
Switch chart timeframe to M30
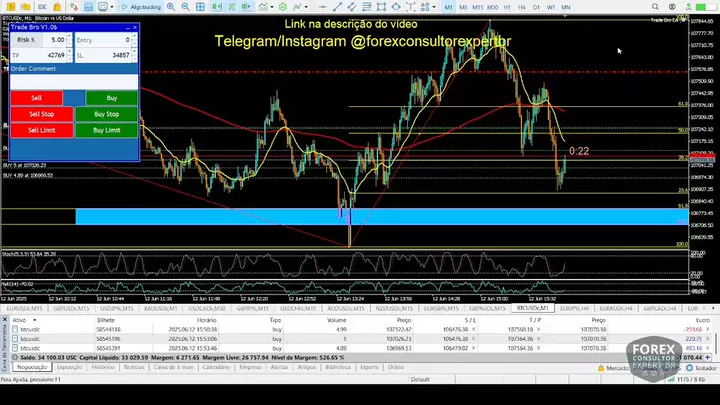click(492, 7)
